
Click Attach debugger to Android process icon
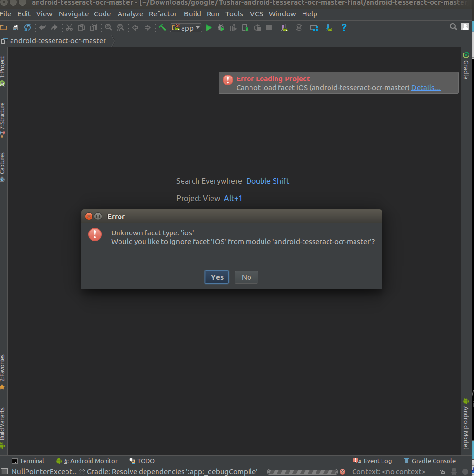[x=245, y=27]
